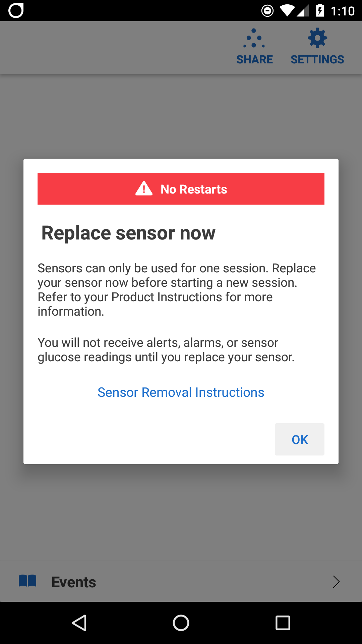This screenshot has height=644, width=362.
Task: Select the SHARE menu item
Action: (x=254, y=59)
